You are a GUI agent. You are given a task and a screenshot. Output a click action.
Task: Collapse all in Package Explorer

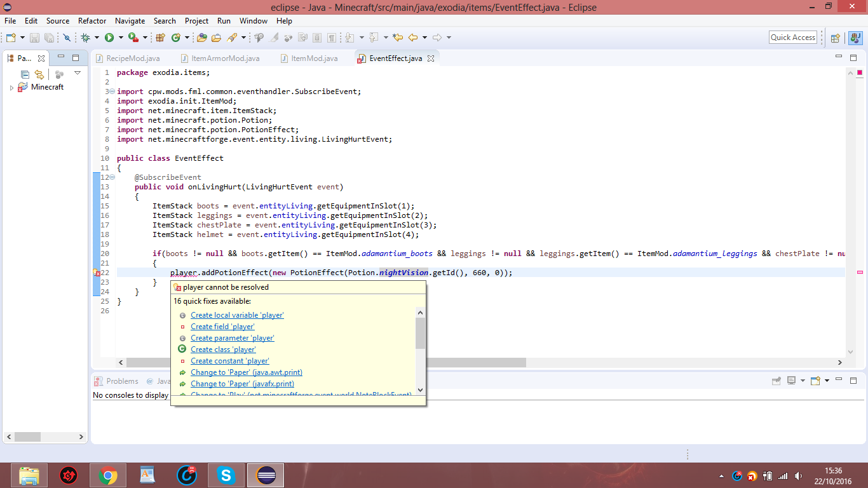pyautogui.click(x=25, y=74)
